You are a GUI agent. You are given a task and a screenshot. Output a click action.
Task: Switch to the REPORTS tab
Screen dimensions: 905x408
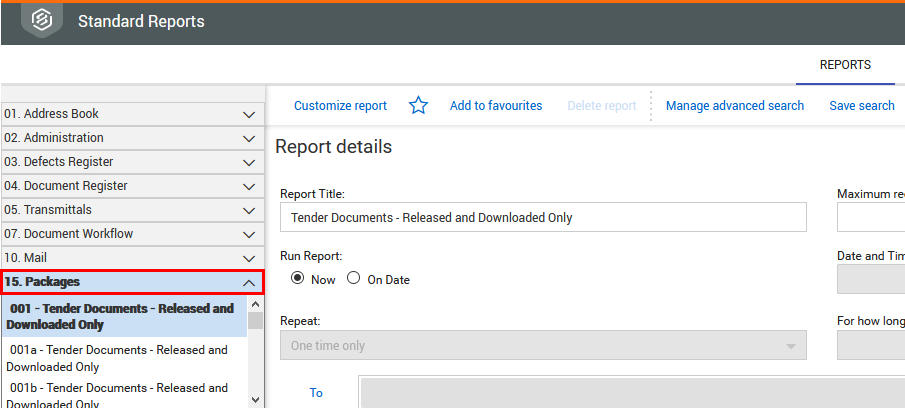(844, 65)
